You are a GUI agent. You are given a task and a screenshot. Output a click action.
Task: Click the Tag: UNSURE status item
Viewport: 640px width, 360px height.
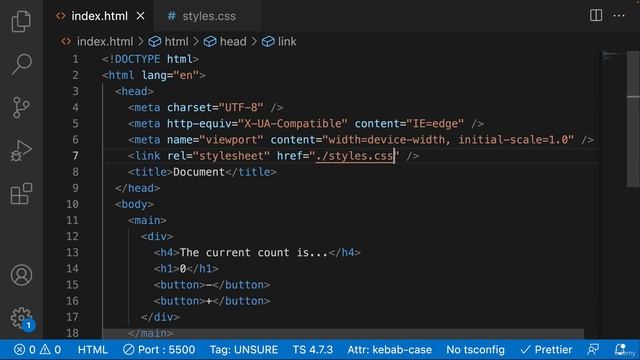244,350
